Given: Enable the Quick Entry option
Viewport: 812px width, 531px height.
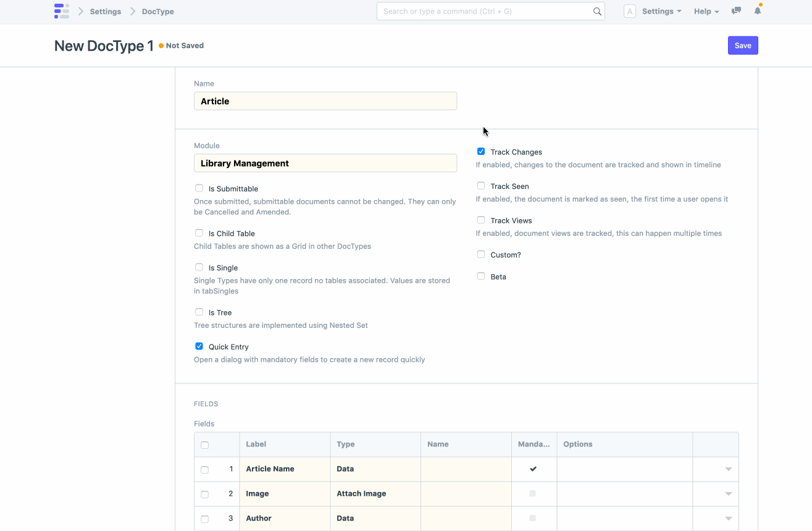Looking at the screenshot, I should pyautogui.click(x=199, y=346).
